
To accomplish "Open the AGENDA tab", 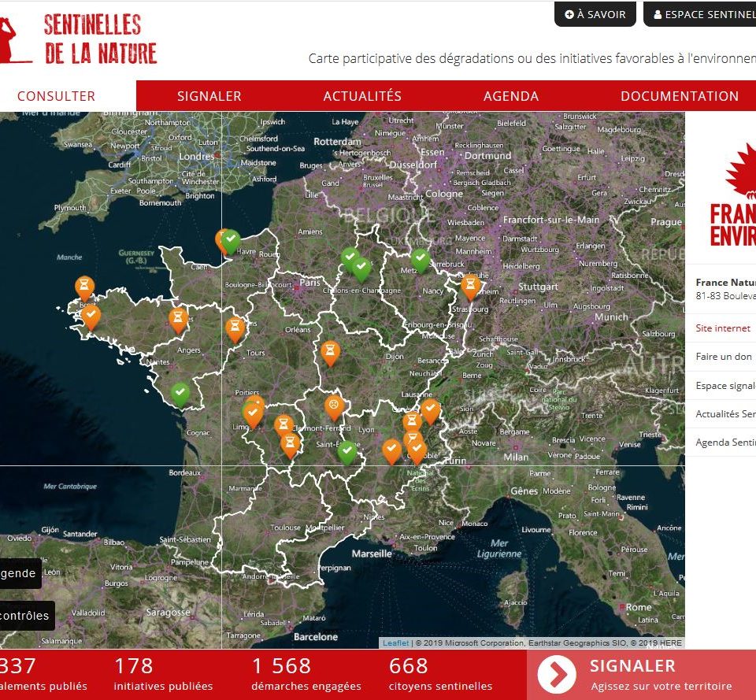I will click(511, 96).
